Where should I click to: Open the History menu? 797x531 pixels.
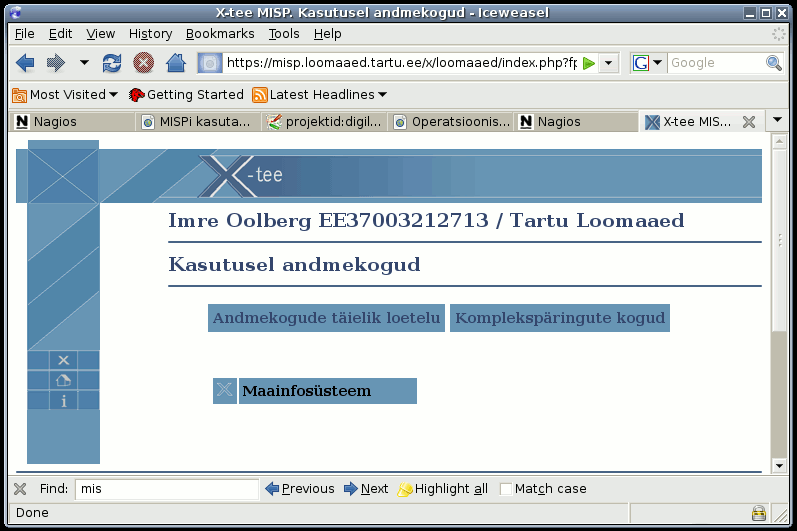click(x=150, y=34)
